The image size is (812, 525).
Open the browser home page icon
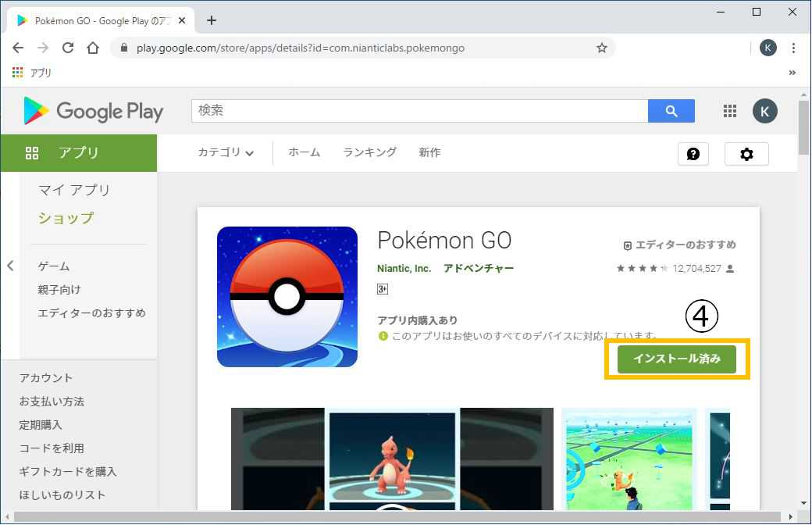(x=93, y=48)
